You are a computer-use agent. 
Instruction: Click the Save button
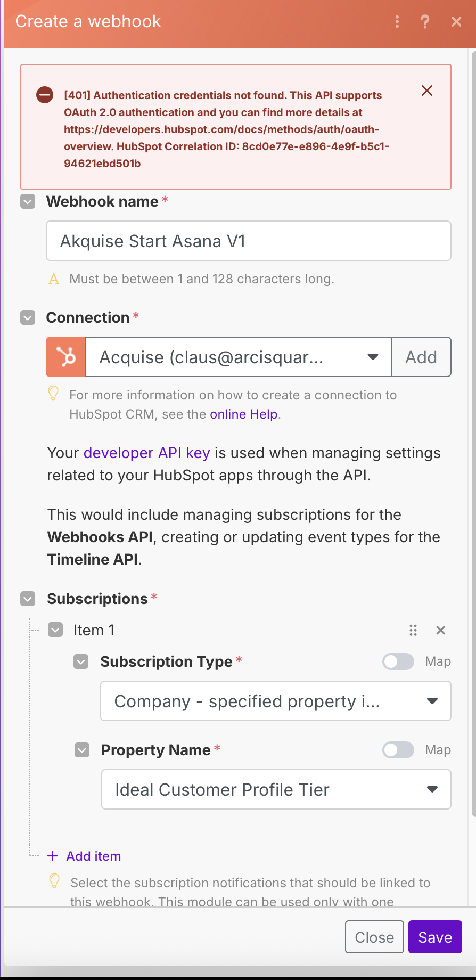pos(434,937)
